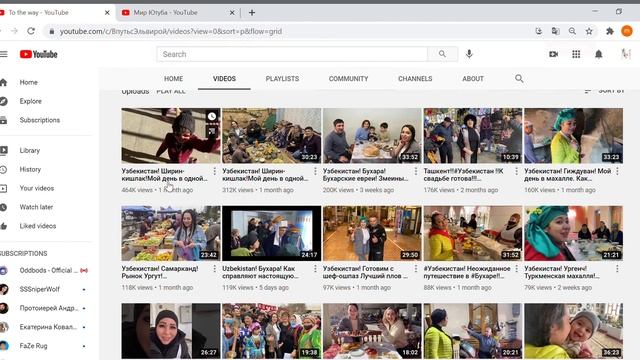Bookmark this page with the star

[589, 31]
